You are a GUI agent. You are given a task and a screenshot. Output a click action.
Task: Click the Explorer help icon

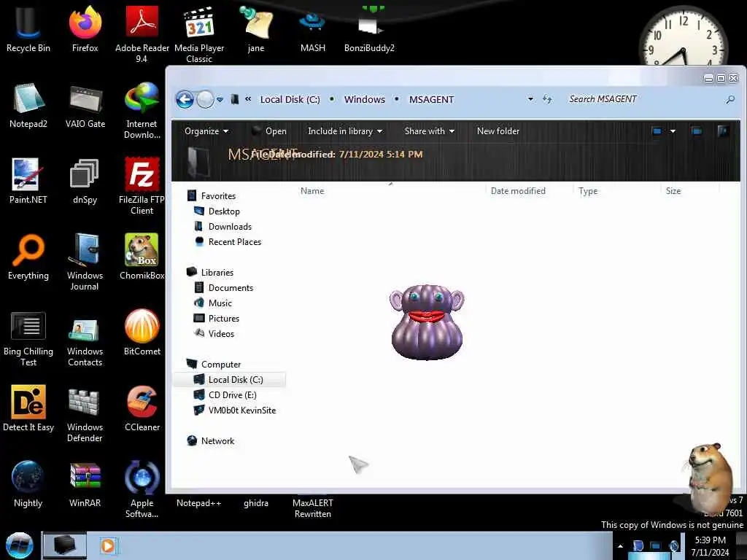(x=723, y=131)
